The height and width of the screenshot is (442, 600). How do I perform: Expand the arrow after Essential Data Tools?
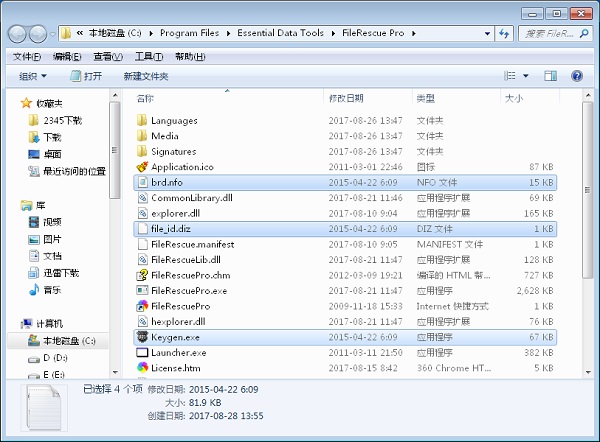pyautogui.click(x=333, y=34)
